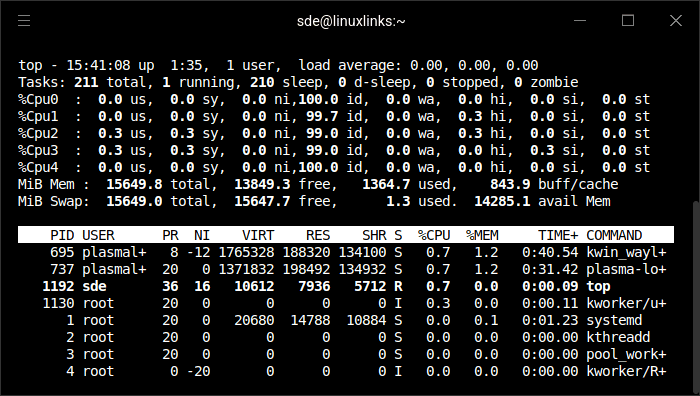
Task: Select the highlighted top process row
Action: click(x=346, y=286)
